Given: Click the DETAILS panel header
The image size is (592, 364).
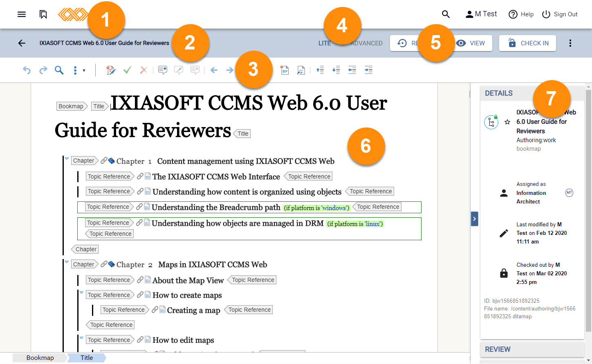Looking at the screenshot, I should pos(532,93).
